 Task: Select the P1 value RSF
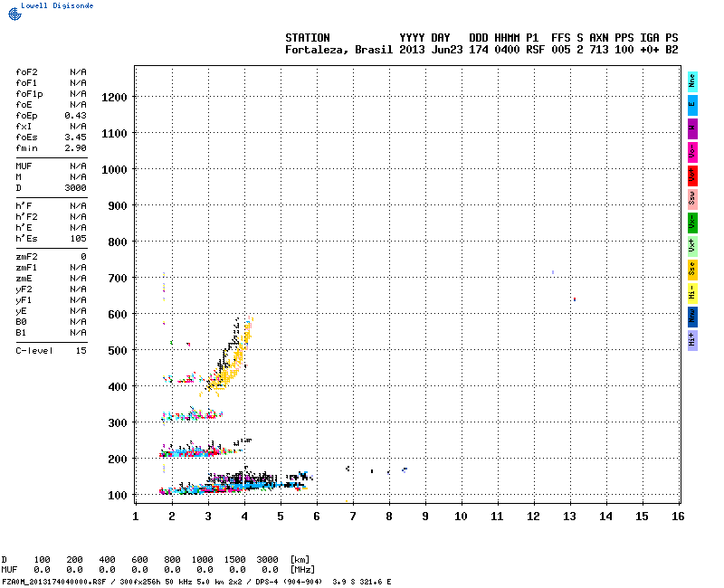tap(535, 50)
